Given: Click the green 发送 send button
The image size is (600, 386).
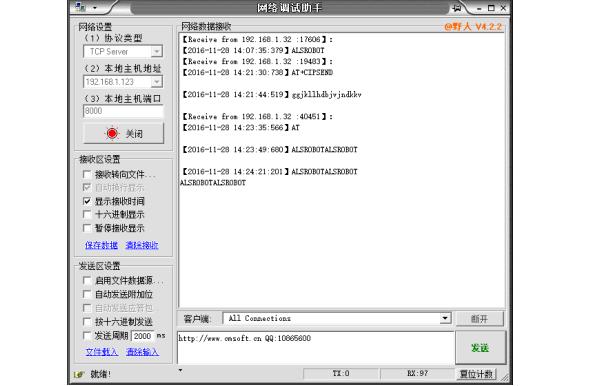Looking at the screenshot, I should pos(480,348).
